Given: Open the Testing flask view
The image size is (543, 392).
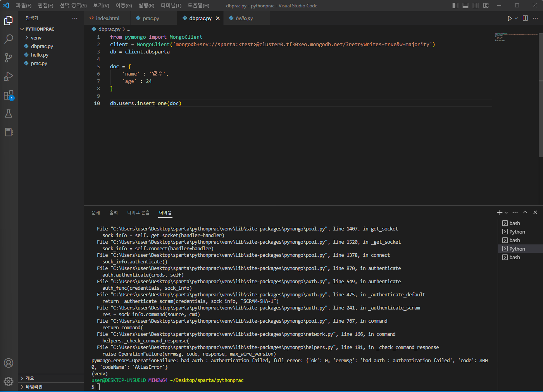Looking at the screenshot, I should pyautogui.click(x=9, y=113).
